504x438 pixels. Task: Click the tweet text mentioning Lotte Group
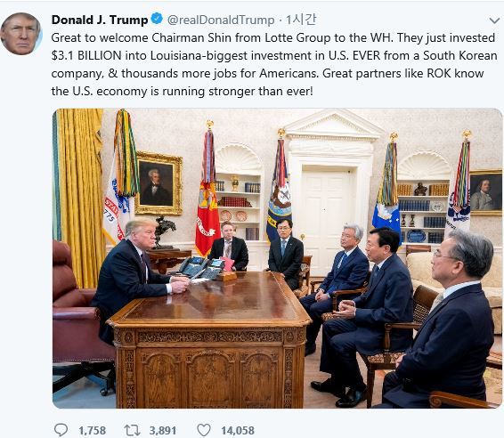[x=274, y=64]
